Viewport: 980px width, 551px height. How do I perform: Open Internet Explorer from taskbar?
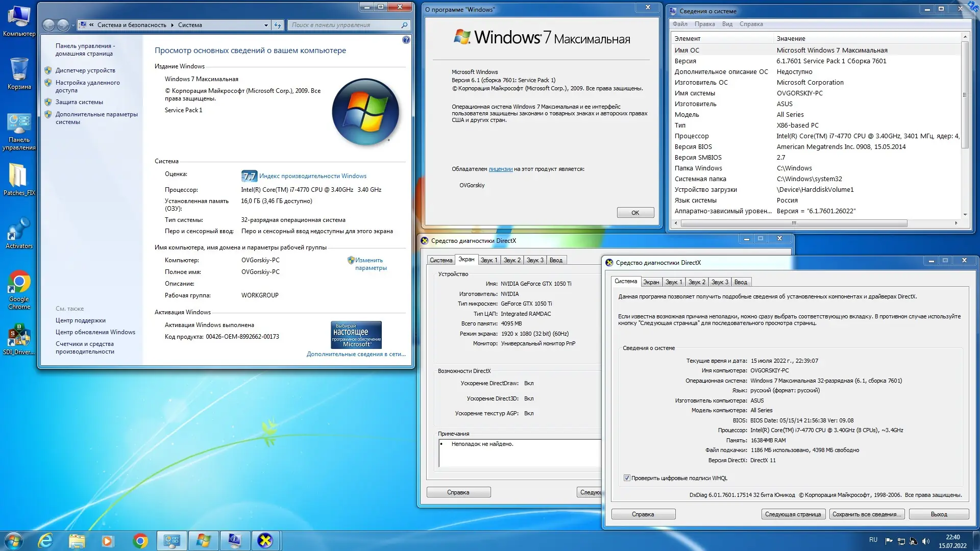click(x=45, y=540)
